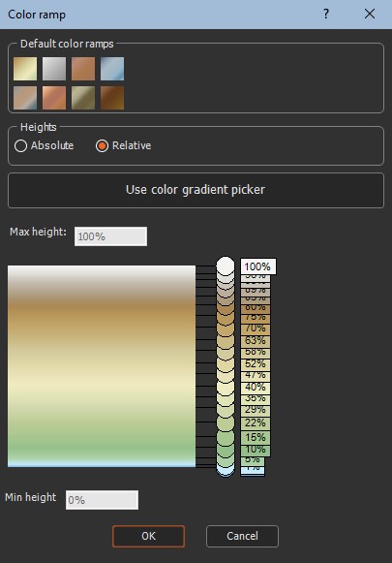This screenshot has width=392, height=563.
Task: Select the 15% green gradient stop label
Action: click(x=256, y=437)
